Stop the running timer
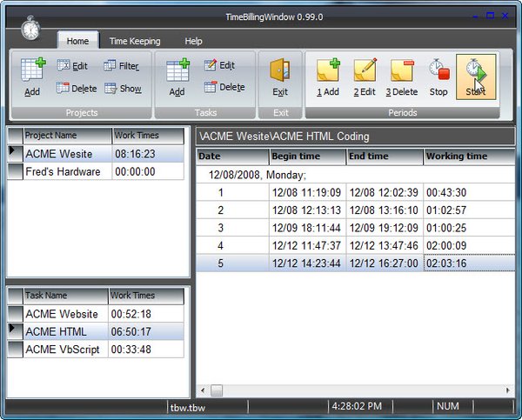This screenshot has width=522, height=420. (438, 77)
